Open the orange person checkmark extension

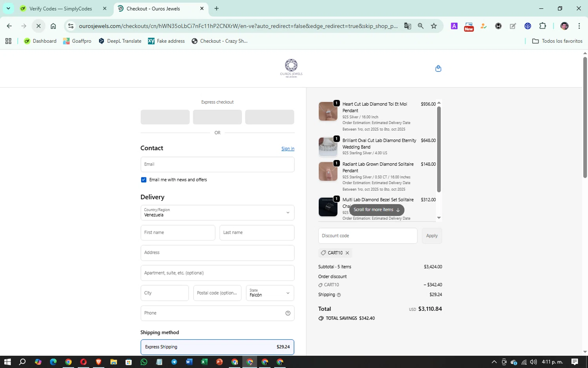click(483, 26)
